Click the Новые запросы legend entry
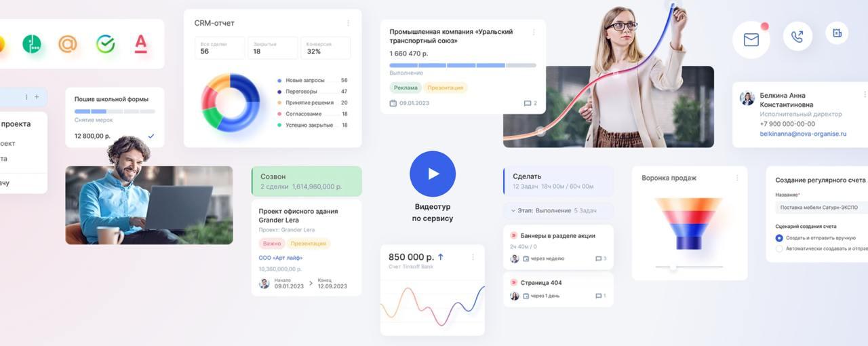868x346 pixels. pyautogui.click(x=312, y=80)
